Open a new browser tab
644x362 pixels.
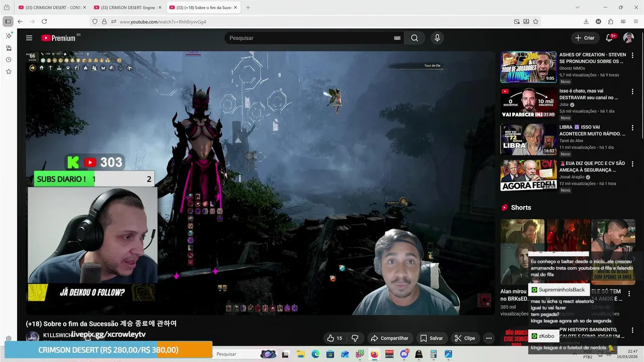[x=248, y=8]
